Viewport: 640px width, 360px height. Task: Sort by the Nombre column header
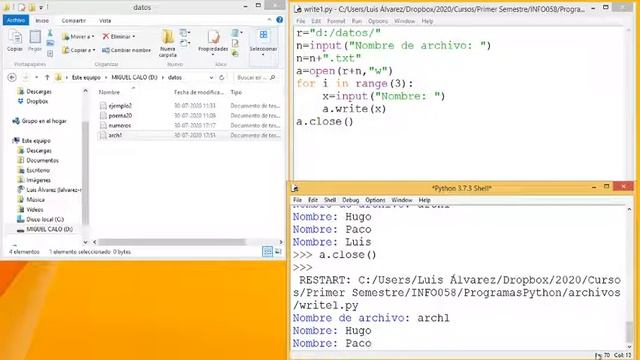109,93
